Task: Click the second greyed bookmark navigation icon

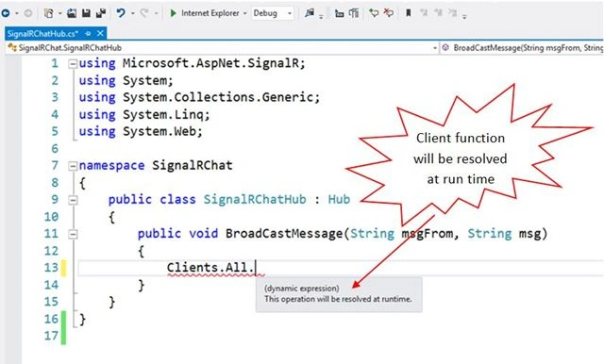Action: pyautogui.click(x=438, y=13)
